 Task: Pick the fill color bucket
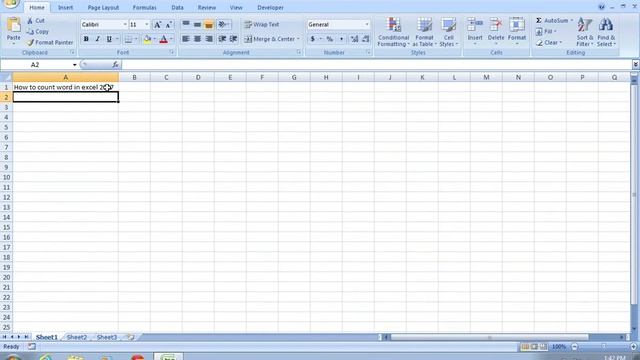[147, 39]
